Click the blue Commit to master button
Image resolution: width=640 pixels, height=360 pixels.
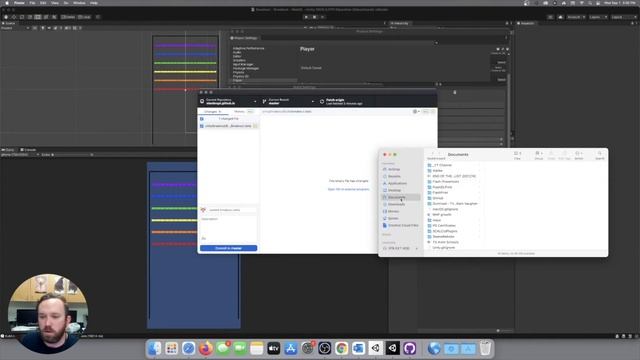[229, 248]
